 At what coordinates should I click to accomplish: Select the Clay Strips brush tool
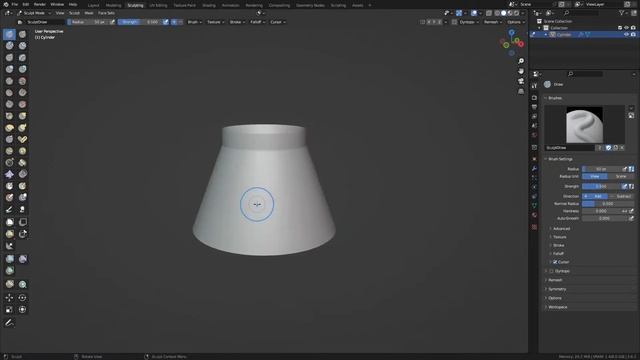click(x=22, y=46)
